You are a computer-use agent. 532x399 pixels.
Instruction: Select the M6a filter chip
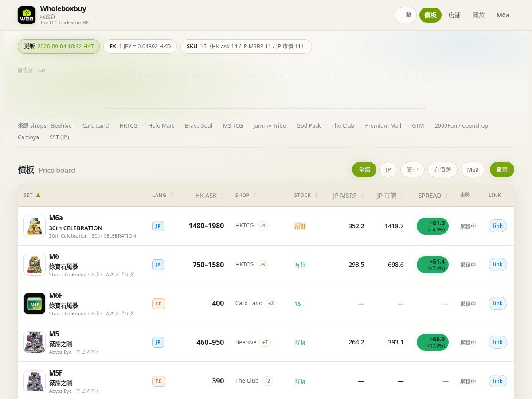[473, 170]
